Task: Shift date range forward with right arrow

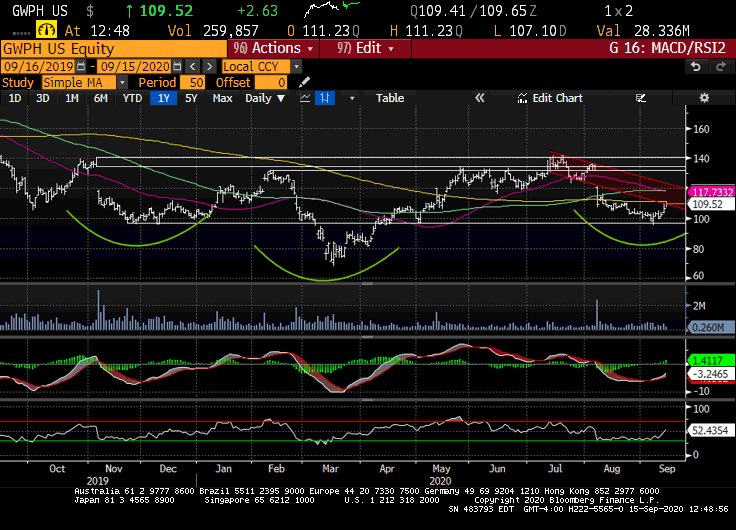Action: 209,67
